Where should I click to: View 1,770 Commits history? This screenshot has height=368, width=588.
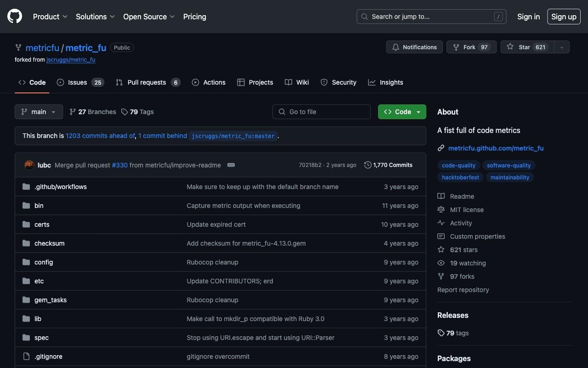tap(389, 165)
